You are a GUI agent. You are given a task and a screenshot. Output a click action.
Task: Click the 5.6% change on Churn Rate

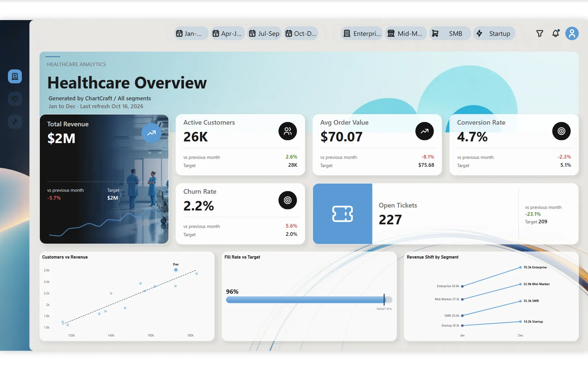point(291,226)
